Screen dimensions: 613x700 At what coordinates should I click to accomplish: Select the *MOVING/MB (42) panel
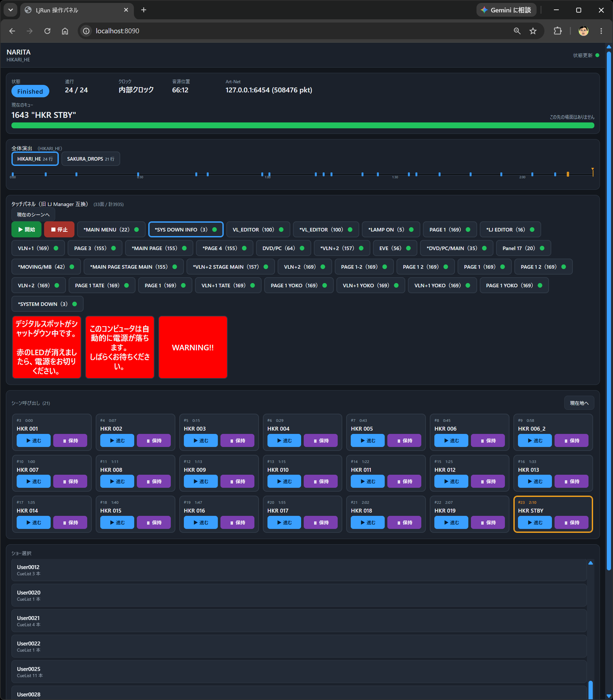(46, 267)
